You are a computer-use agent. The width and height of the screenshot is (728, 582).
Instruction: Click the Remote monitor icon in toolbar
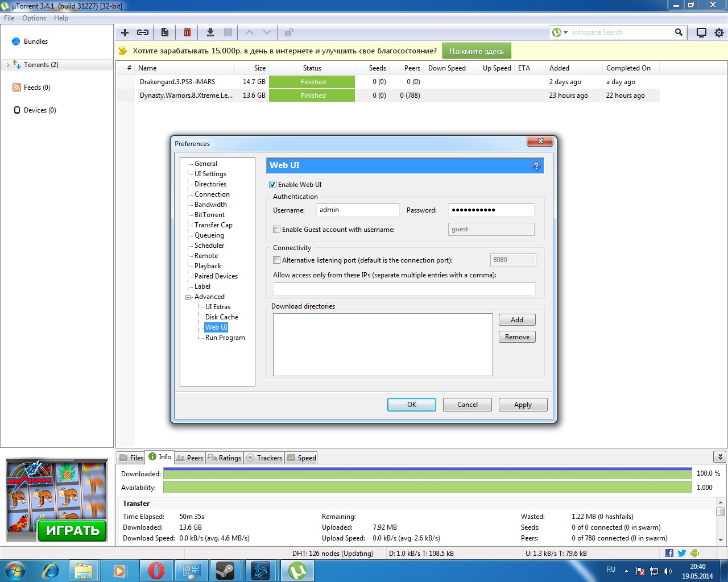coord(701,32)
